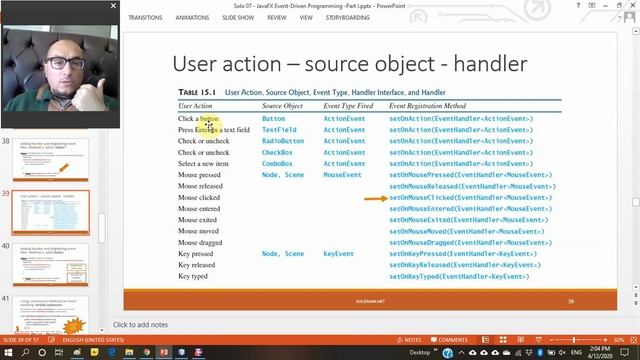The image size is (640, 360).
Task: Select slide 39 thumbnail
Action: click(x=50, y=212)
